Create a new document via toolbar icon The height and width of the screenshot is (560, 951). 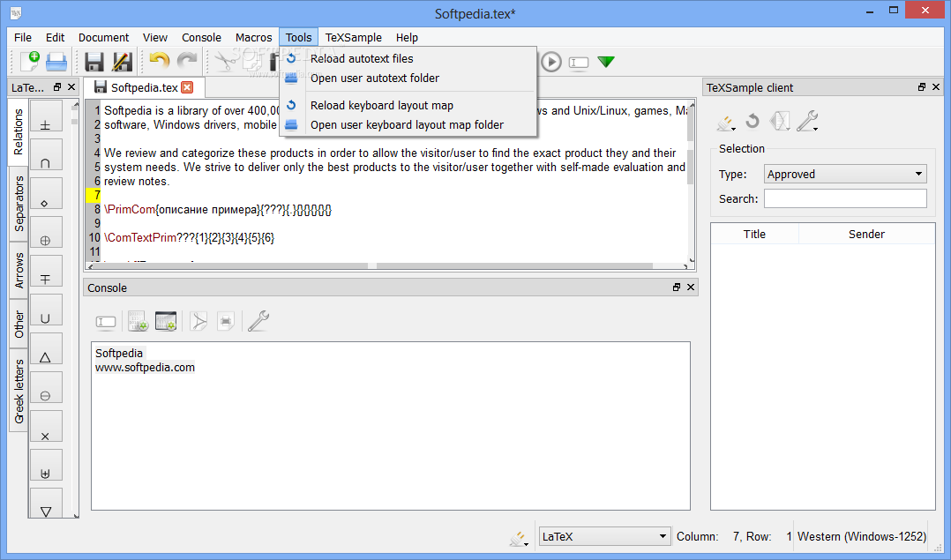29,61
